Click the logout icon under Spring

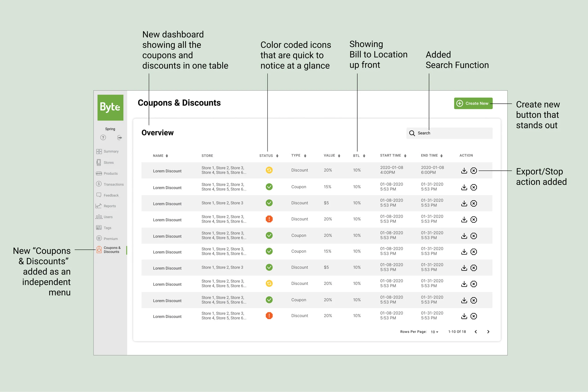120,138
